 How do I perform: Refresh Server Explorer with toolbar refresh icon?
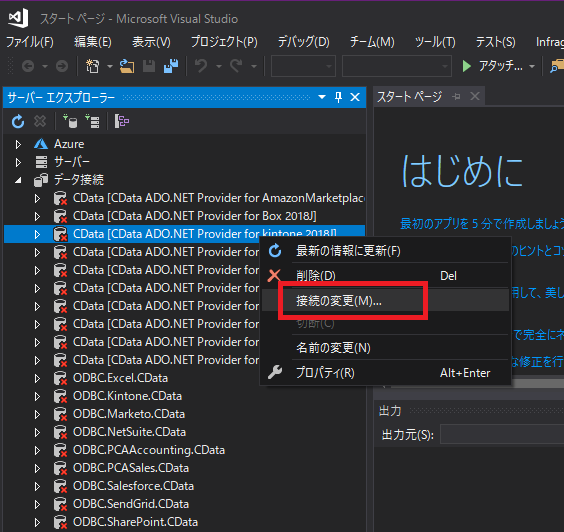18,122
